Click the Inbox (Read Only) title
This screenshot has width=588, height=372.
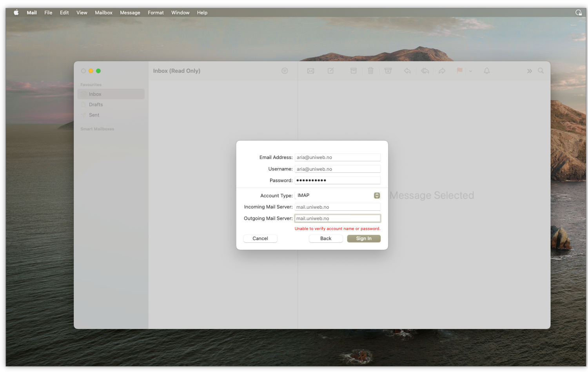click(176, 71)
